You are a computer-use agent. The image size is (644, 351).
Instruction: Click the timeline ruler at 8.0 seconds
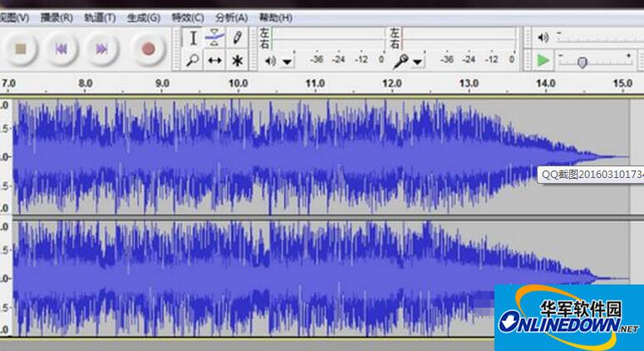pos(85,83)
